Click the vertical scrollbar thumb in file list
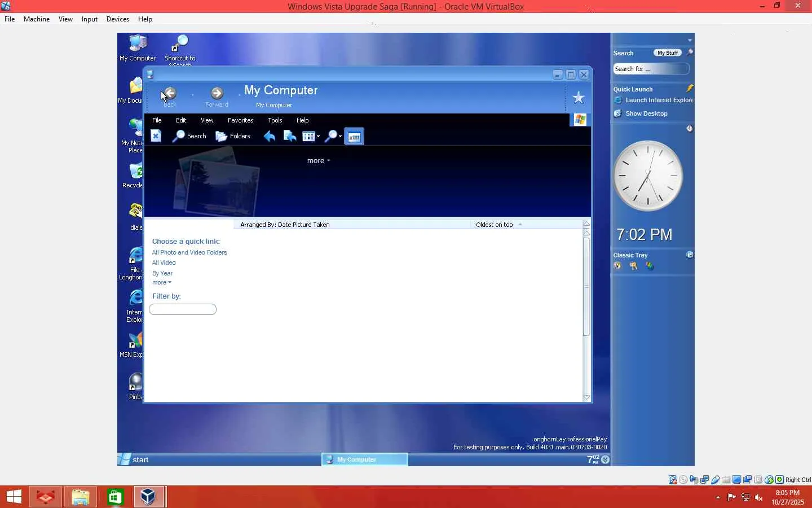 pos(586,287)
